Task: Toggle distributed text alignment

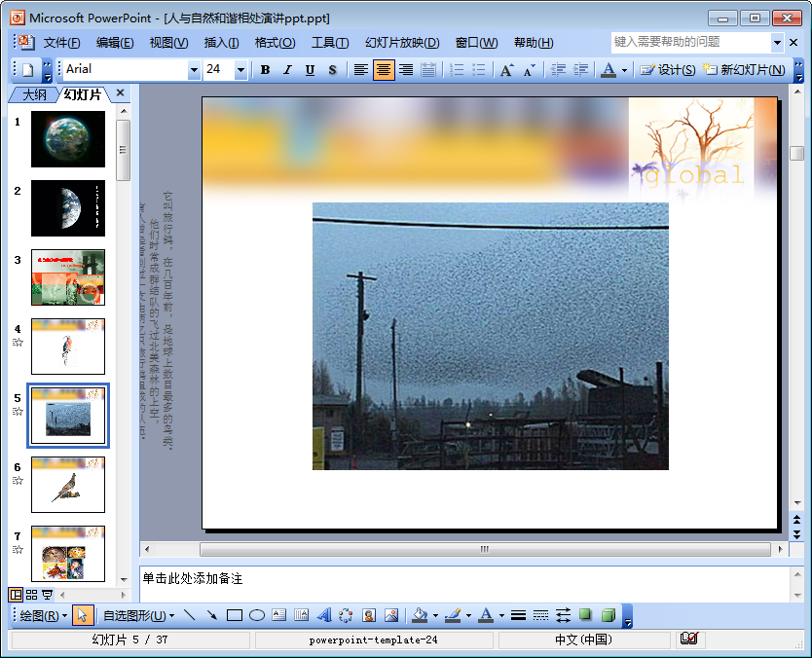Action: pyautogui.click(x=427, y=70)
